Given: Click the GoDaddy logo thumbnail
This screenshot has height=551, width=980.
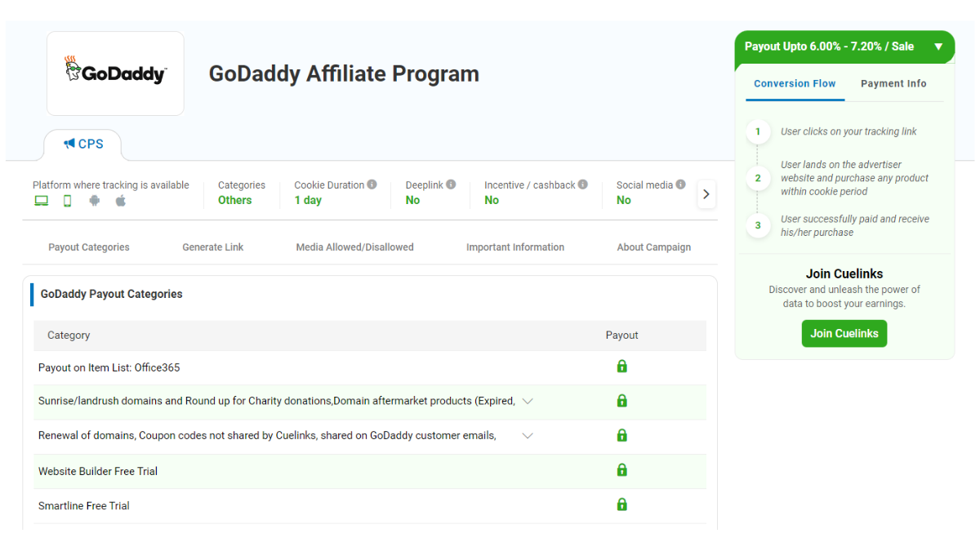Looking at the screenshot, I should [x=115, y=73].
